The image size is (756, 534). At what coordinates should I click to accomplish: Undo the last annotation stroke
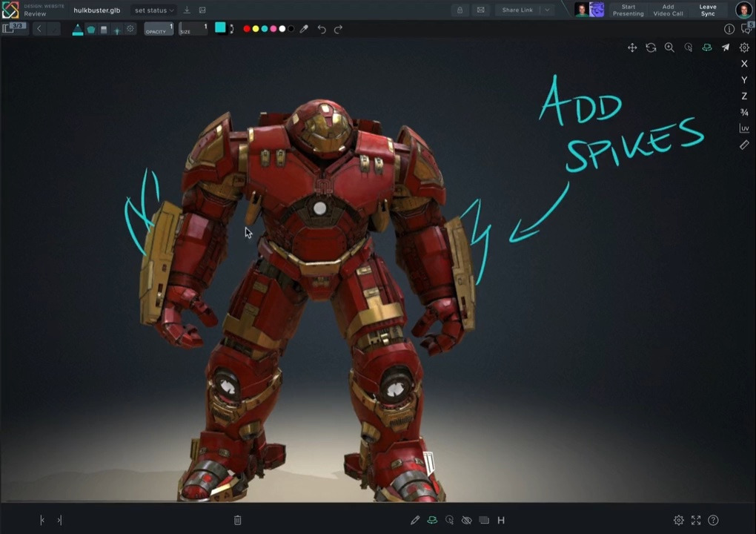pos(322,29)
